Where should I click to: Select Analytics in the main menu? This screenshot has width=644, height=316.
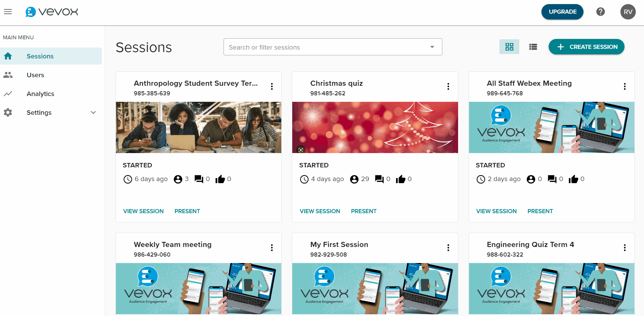click(51, 94)
